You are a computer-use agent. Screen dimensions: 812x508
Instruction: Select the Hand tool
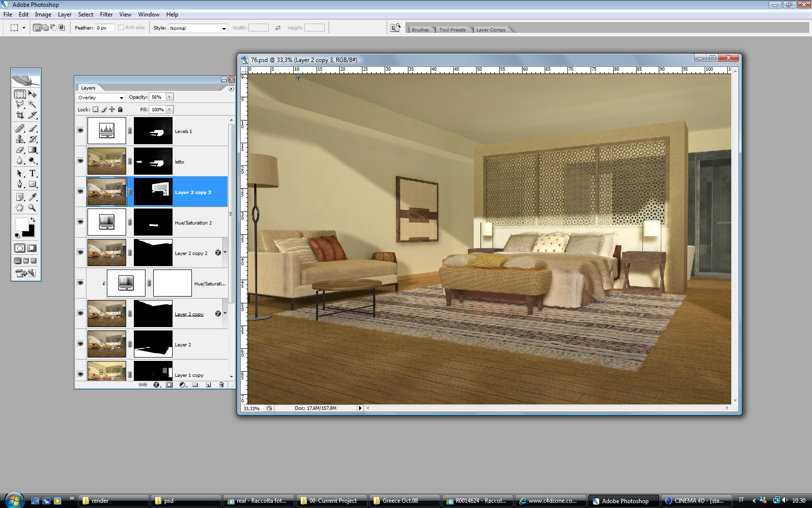tap(20, 208)
